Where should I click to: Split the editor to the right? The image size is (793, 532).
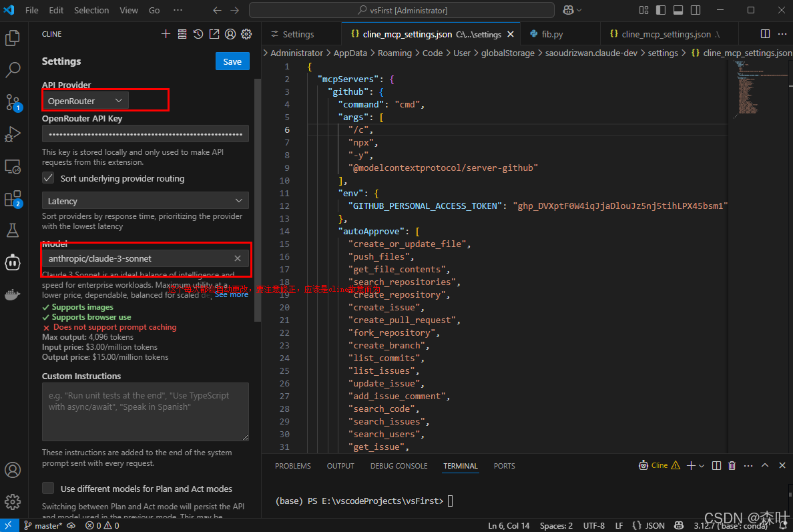(765, 34)
